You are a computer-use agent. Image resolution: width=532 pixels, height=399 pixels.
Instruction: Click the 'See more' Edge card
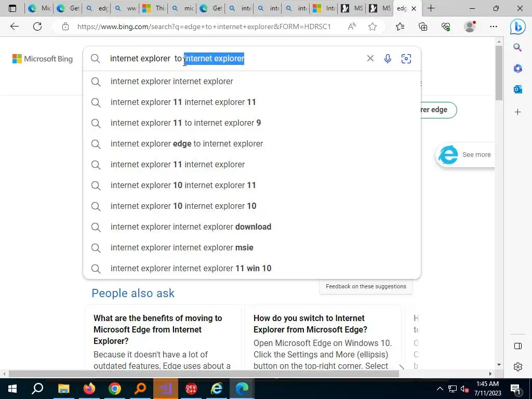click(465, 155)
